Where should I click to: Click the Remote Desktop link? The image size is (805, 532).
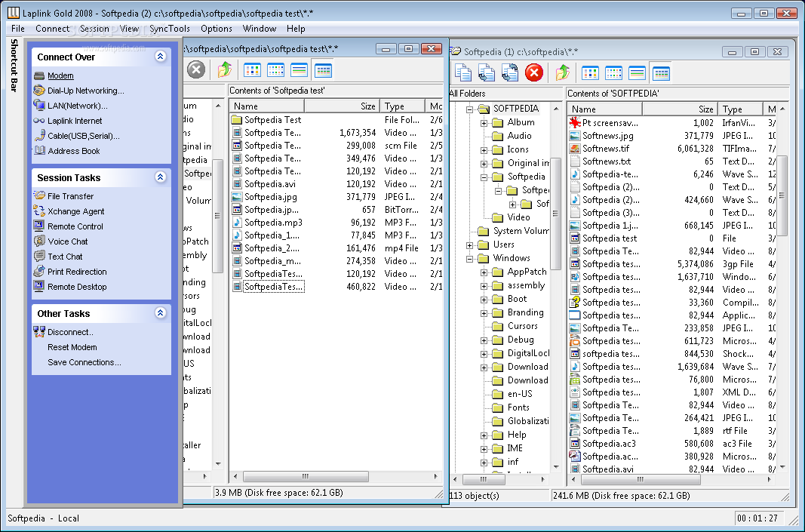click(x=77, y=287)
